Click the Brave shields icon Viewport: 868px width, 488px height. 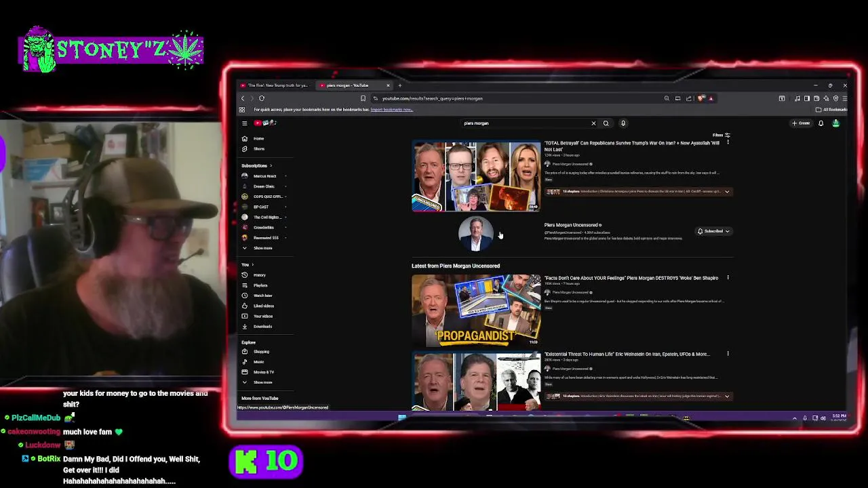click(x=702, y=98)
